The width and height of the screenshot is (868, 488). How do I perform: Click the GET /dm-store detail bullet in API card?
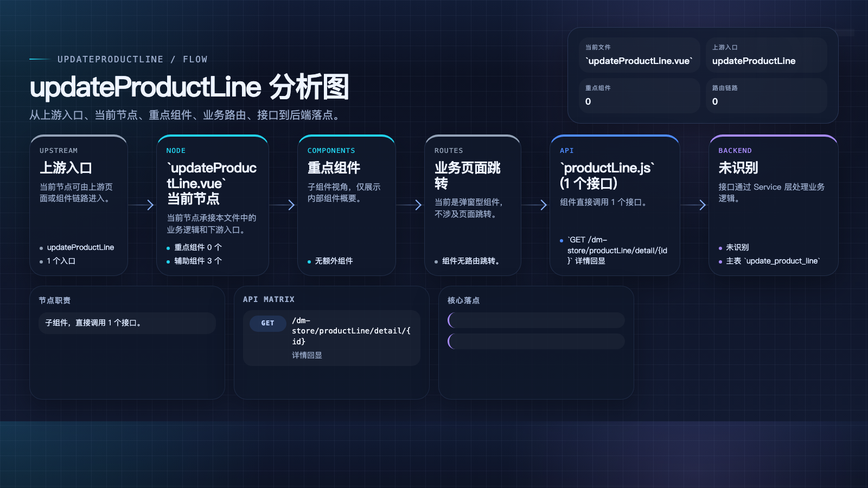point(617,250)
